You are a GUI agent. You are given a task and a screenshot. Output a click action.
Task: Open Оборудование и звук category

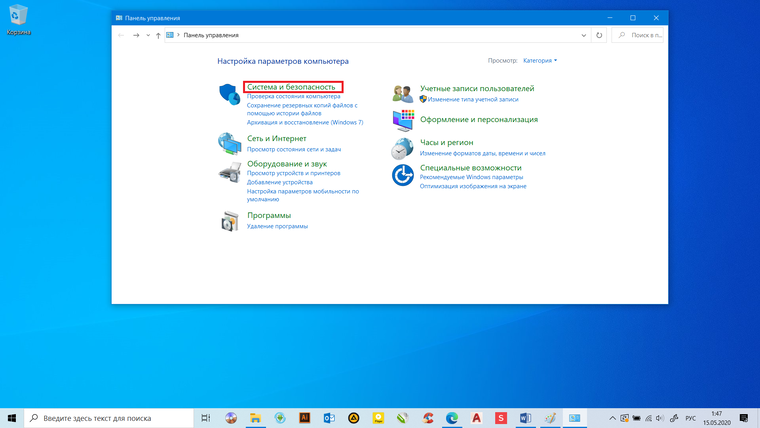(287, 164)
